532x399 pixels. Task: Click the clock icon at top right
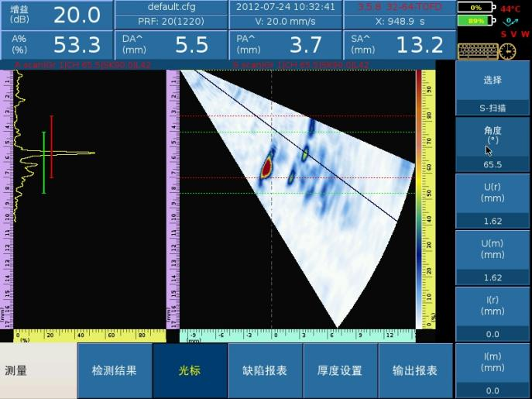[507, 51]
